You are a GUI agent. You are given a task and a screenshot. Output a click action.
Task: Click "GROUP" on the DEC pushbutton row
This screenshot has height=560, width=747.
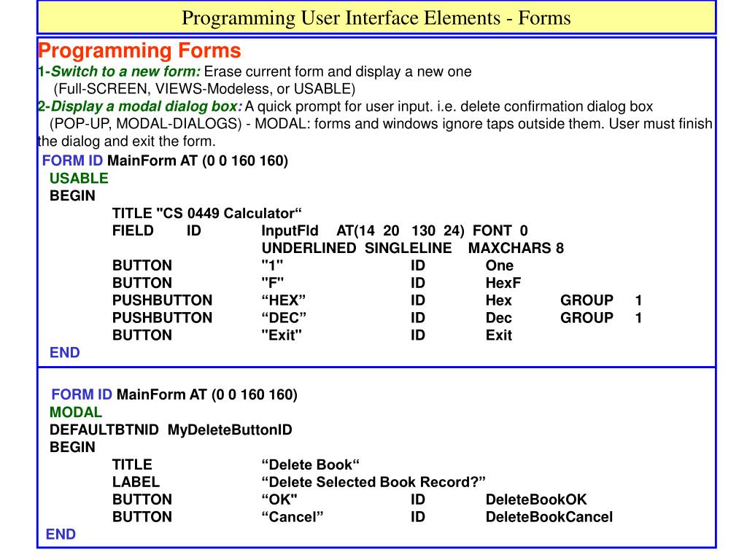[x=587, y=318]
